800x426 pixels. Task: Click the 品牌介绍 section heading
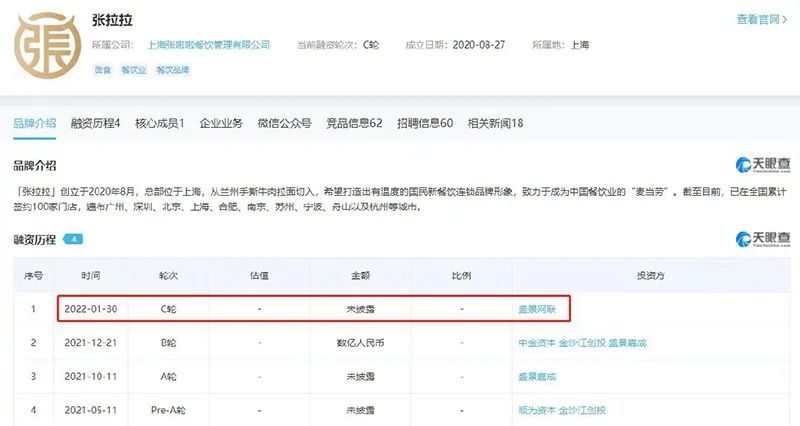tap(35, 165)
